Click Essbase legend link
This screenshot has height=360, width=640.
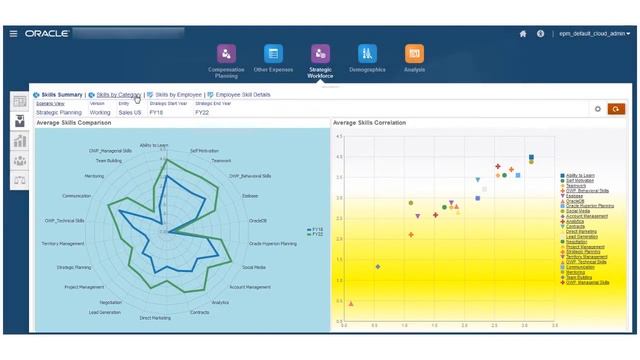click(x=574, y=196)
